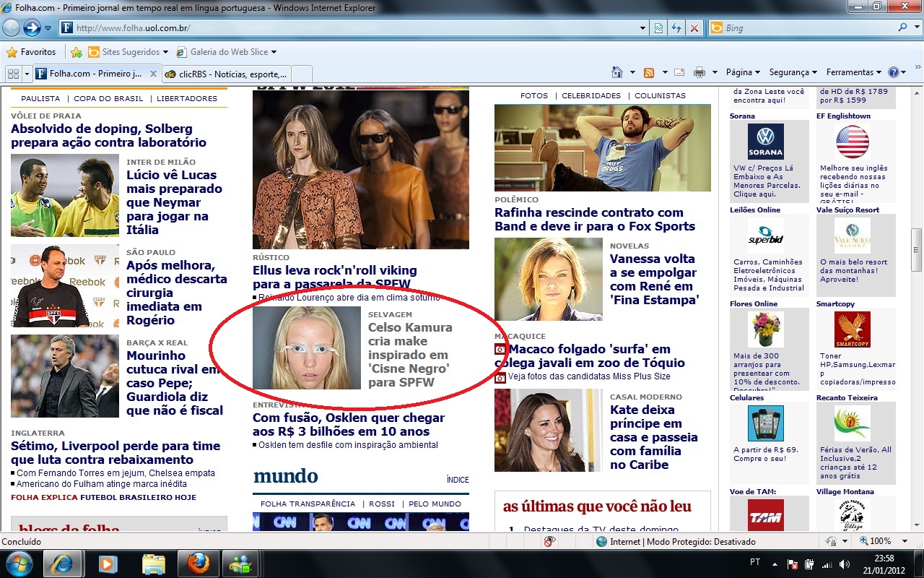Click the RSS feeds icon
Viewport: 924px width, 578px height.
pyautogui.click(x=649, y=72)
